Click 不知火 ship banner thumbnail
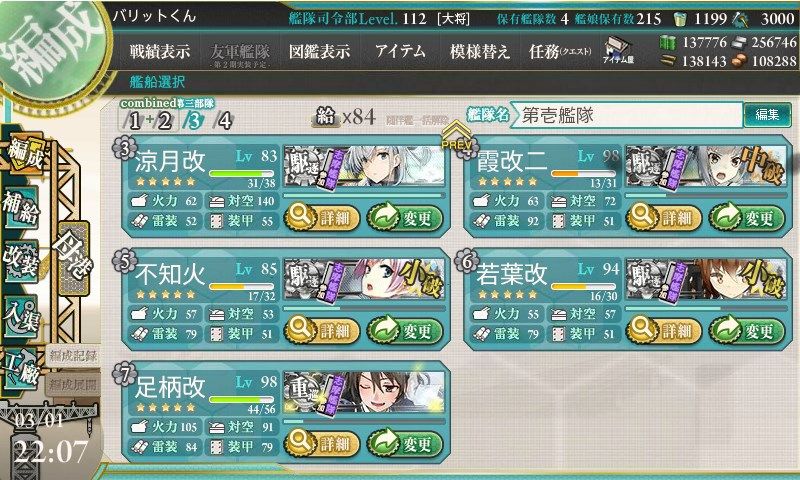800x480 pixels. point(364,280)
